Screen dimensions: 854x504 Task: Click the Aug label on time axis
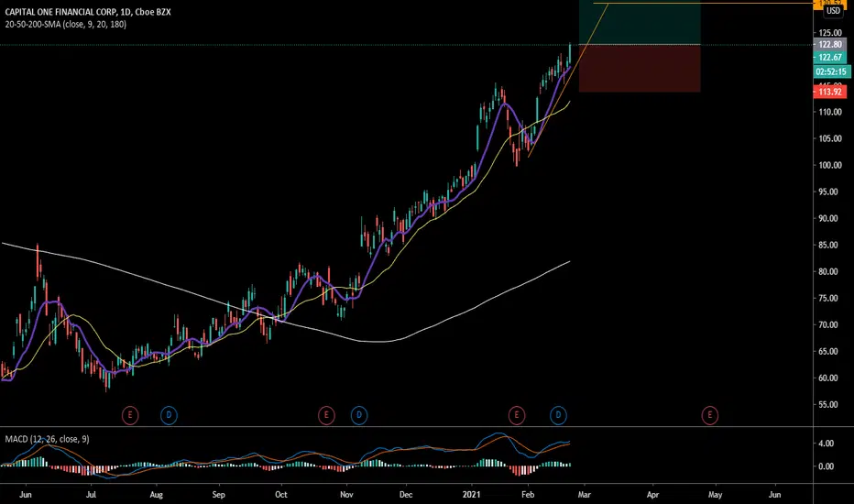157,495
